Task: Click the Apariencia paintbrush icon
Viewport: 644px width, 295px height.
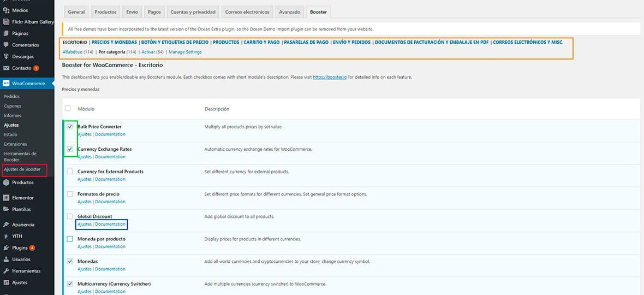Action: pyautogui.click(x=6, y=225)
